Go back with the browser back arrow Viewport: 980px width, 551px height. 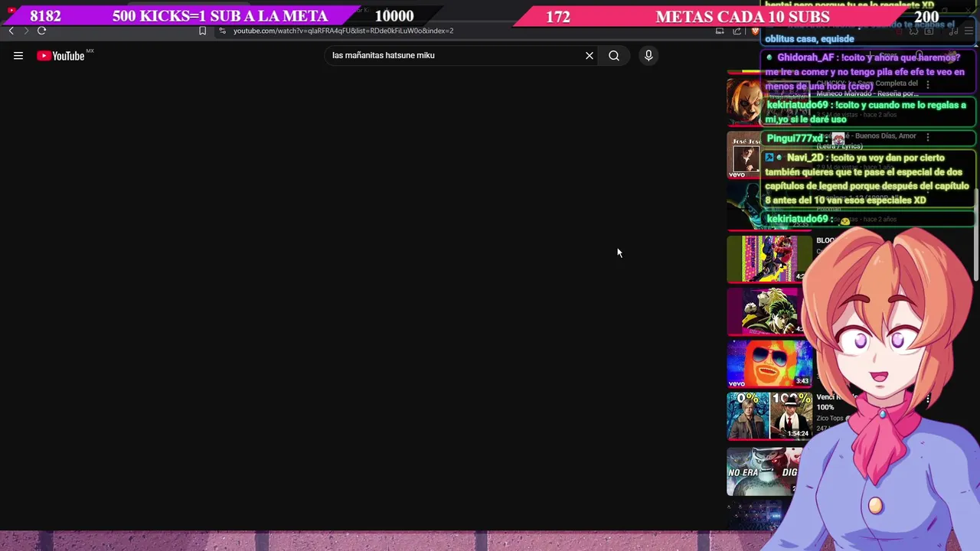11,31
